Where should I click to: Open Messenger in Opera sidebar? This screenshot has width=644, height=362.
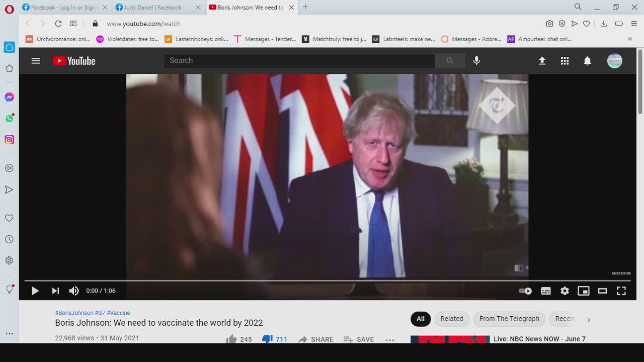(9, 97)
